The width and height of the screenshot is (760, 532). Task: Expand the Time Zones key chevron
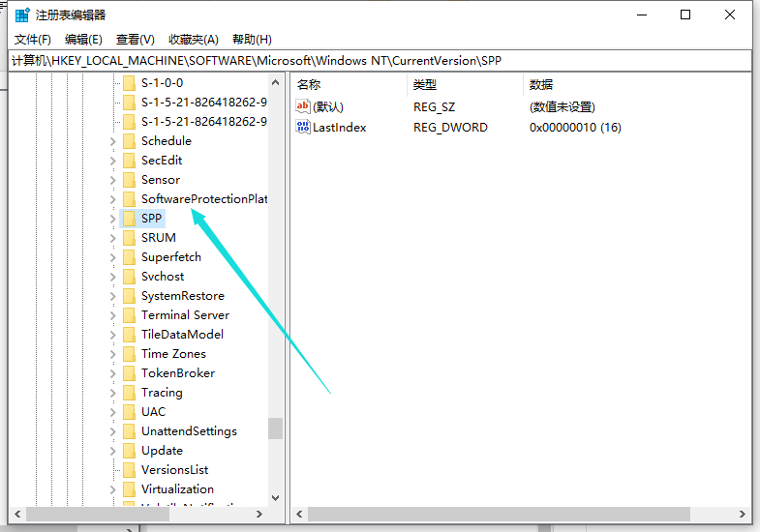(112, 354)
